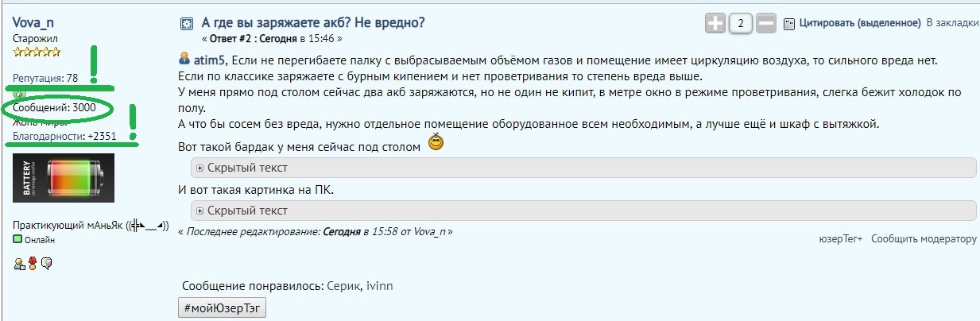Click the user icon next to atim5
Screen dimensions: 980x321
click(185, 58)
